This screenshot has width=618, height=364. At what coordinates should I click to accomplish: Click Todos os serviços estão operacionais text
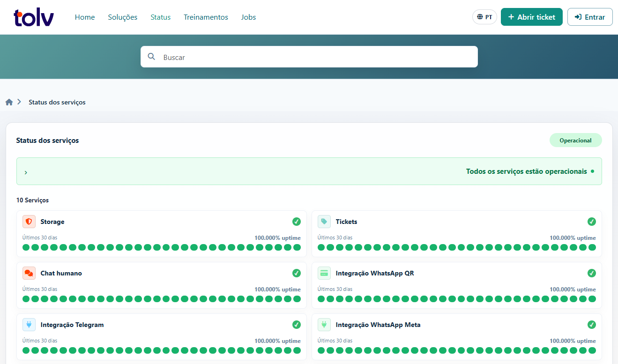[527, 171]
